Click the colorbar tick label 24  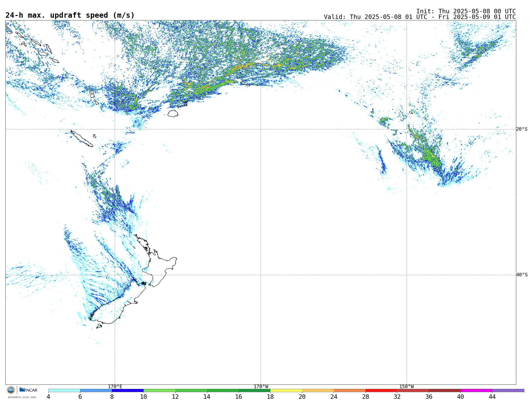[x=334, y=397]
